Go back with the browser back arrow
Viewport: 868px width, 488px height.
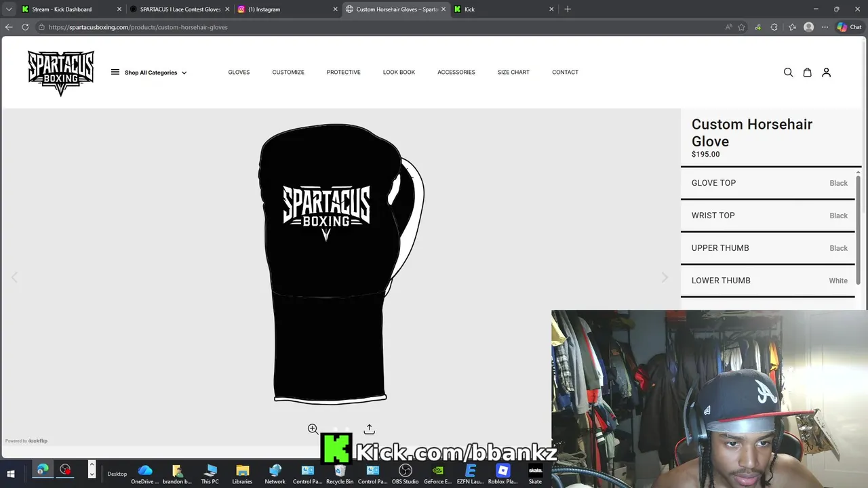(x=9, y=27)
